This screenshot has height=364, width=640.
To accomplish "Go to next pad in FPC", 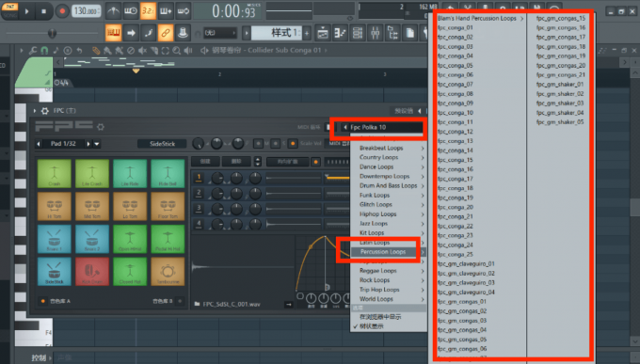I will [88, 144].
